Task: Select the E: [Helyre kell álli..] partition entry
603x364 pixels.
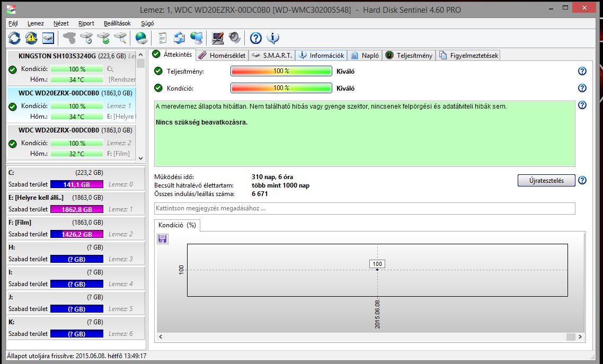Action: coord(76,203)
